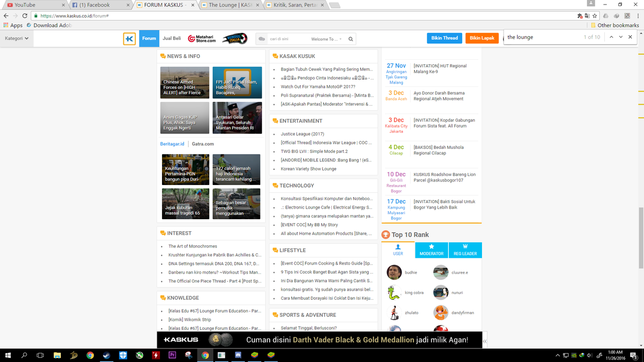Open the KASAK KUSUK section heading
This screenshot has width=644, height=362.
pyautogui.click(x=297, y=56)
